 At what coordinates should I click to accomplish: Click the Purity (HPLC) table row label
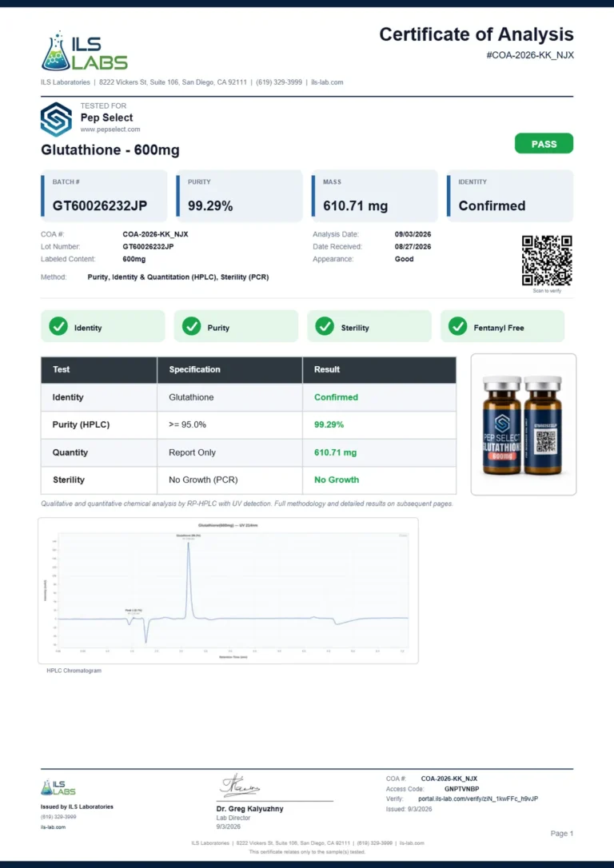click(81, 424)
